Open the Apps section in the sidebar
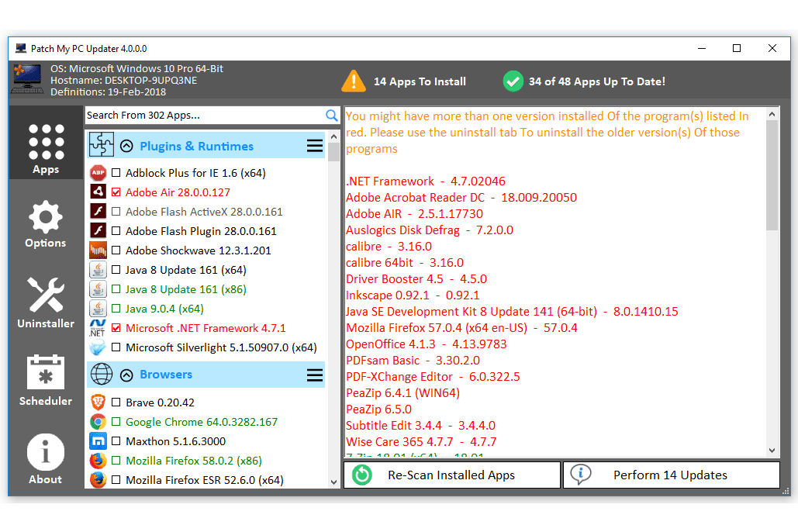798x532 pixels. (x=45, y=143)
